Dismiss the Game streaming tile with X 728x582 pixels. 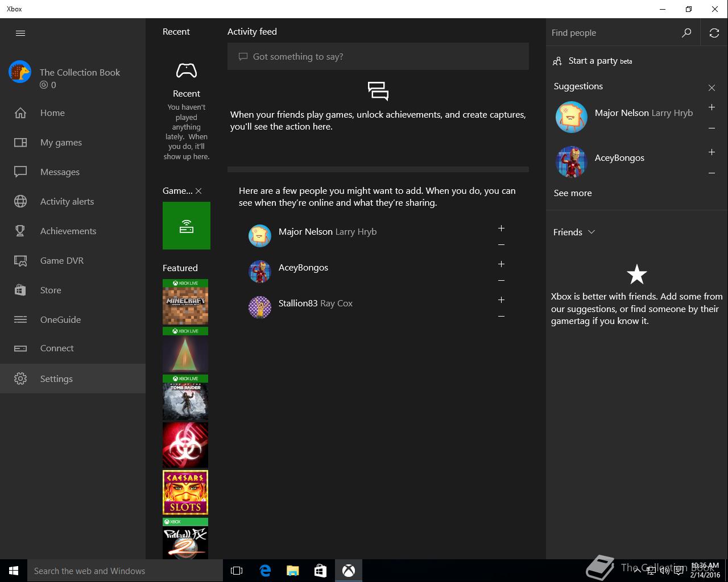(198, 191)
